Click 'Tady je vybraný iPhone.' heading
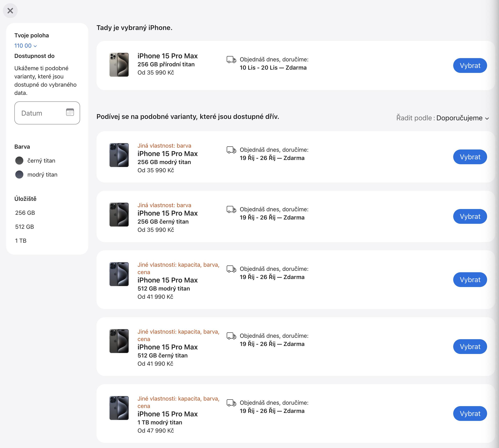 135,28
